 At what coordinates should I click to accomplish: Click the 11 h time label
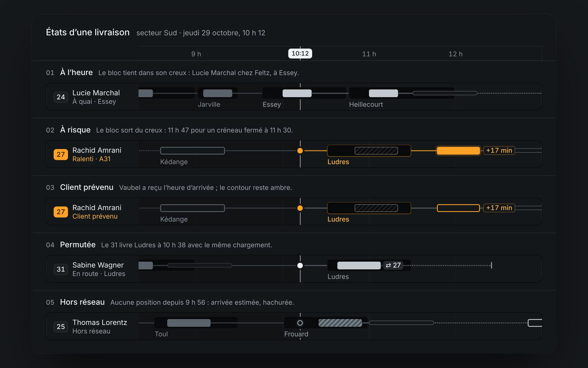coord(369,54)
